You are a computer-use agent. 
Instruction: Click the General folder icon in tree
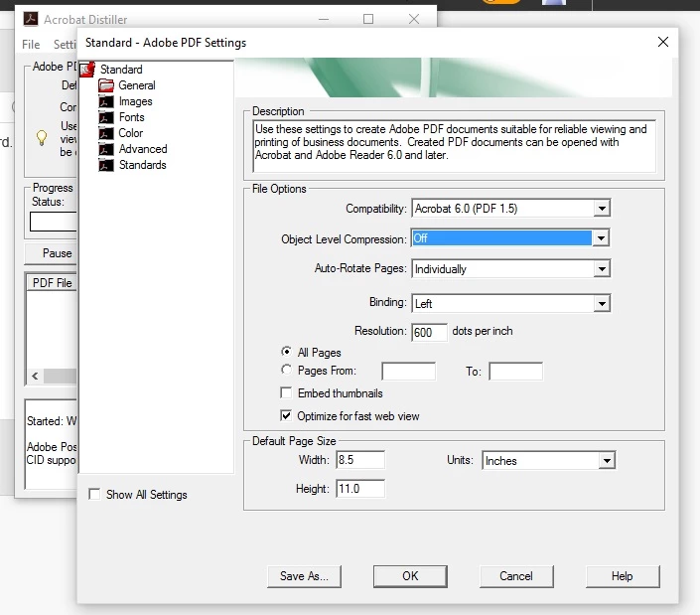[106, 85]
